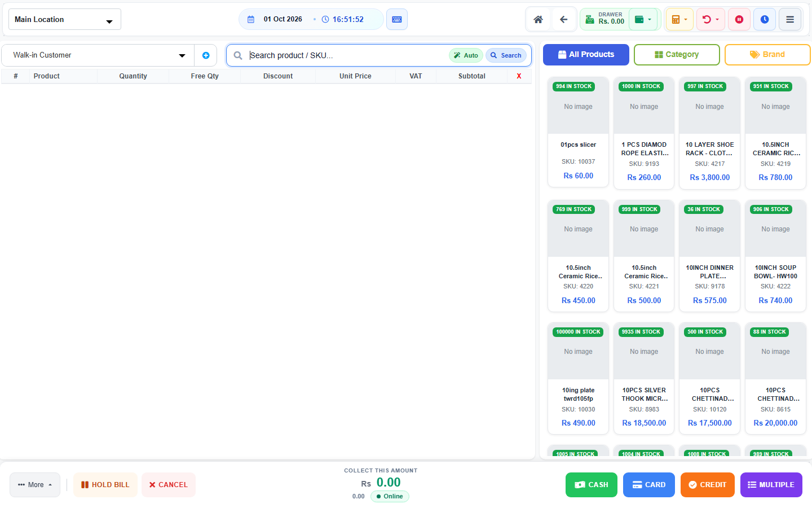
Task: Expand the More options menu
Action: pyautogui.click(x=35, y=485)
